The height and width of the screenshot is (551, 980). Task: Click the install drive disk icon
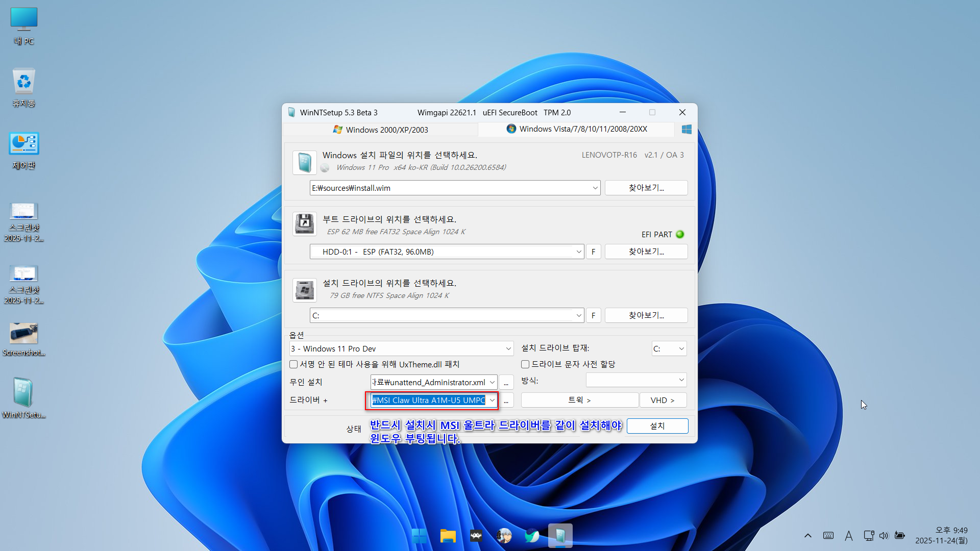[x=305, y=290]
